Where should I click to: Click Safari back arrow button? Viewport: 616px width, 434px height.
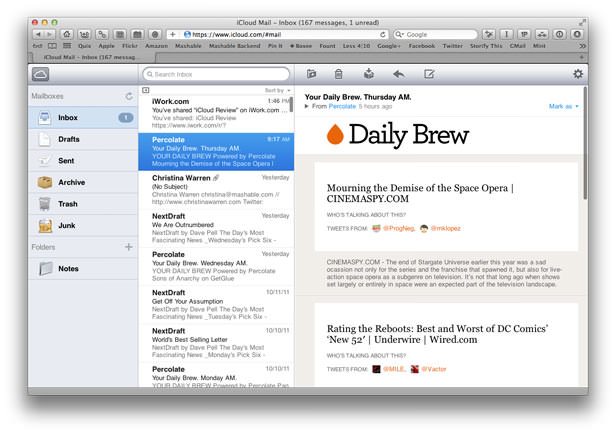(x=38, y=34)
